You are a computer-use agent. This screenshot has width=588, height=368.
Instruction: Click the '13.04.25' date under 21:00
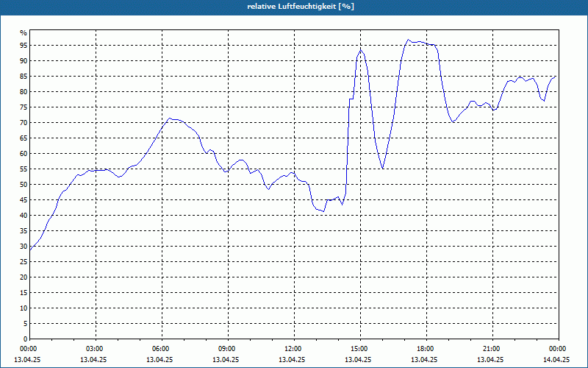coord(490,360)
